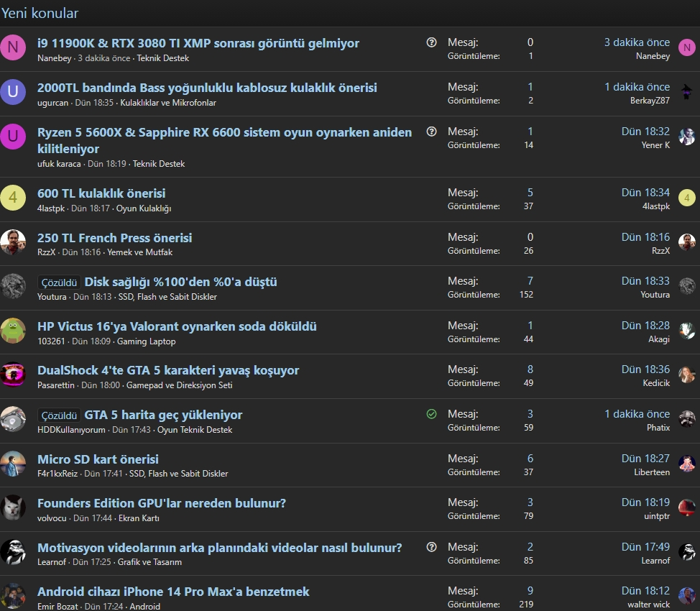
Task: Open ugurcan's purple U avatar
Action: (13, 91)
